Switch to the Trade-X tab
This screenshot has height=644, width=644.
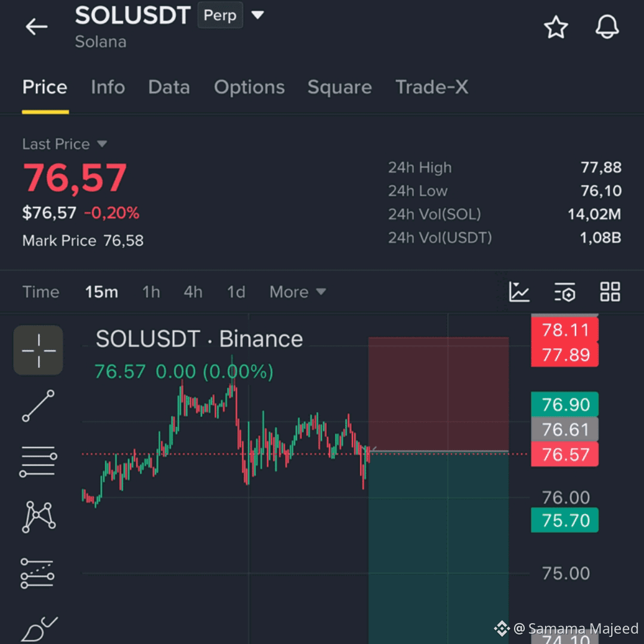click(x=432, y=87)
